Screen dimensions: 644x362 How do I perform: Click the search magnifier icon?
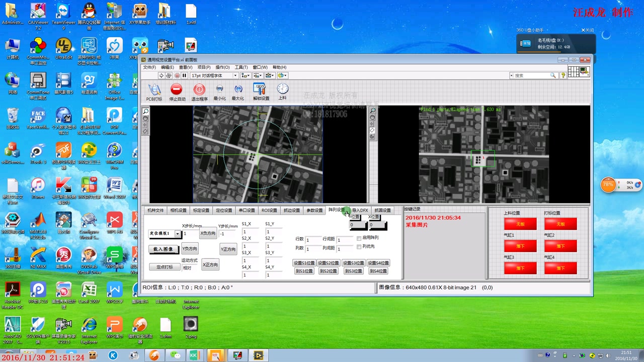point(552,75)
